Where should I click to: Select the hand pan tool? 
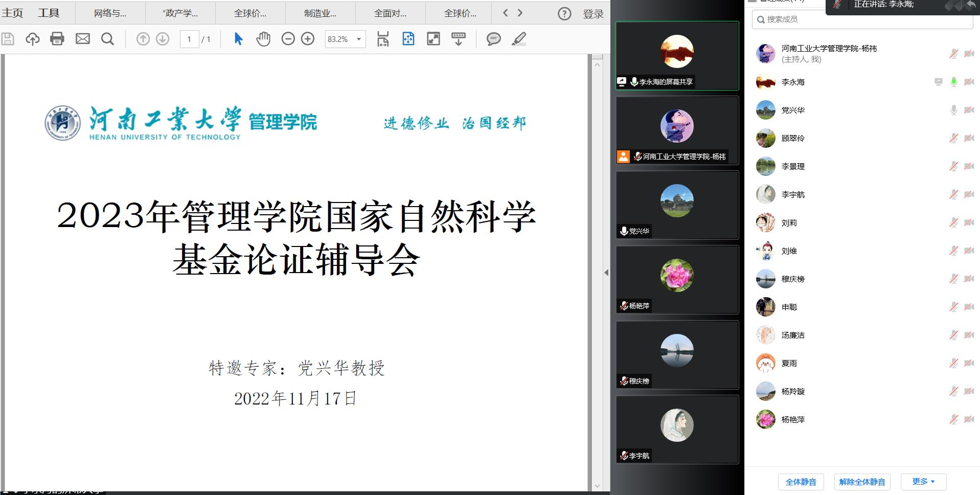point(263,39)
